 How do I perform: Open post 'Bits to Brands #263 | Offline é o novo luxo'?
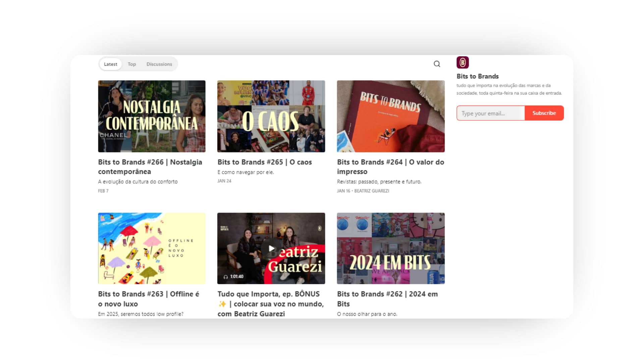tap(148, 299)
